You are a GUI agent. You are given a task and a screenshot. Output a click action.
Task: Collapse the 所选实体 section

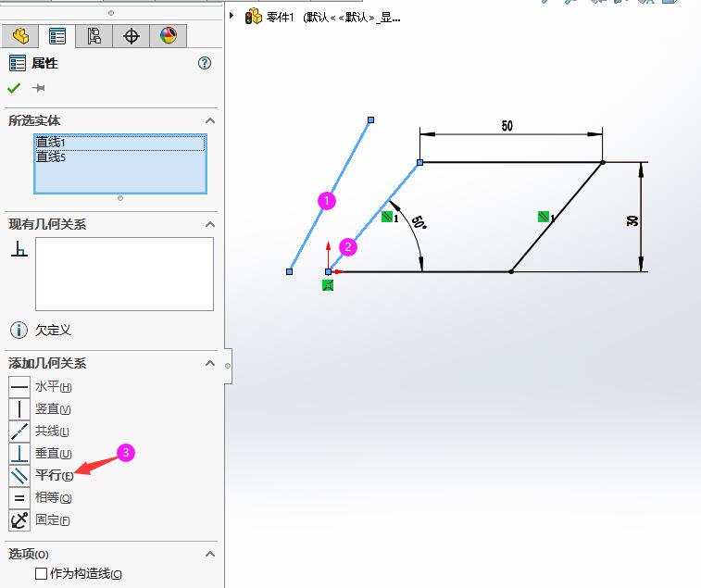[209, 120]
